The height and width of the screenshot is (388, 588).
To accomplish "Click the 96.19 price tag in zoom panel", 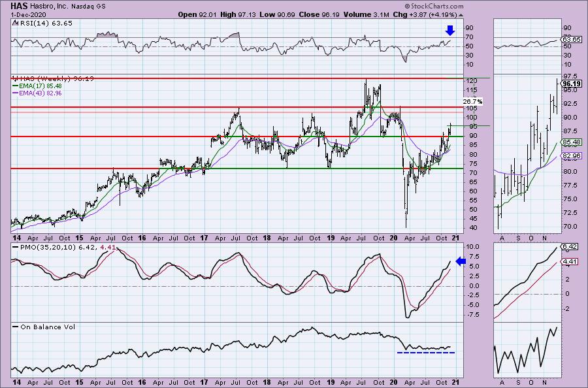I will pyautogui.click(x=572, y=84).
